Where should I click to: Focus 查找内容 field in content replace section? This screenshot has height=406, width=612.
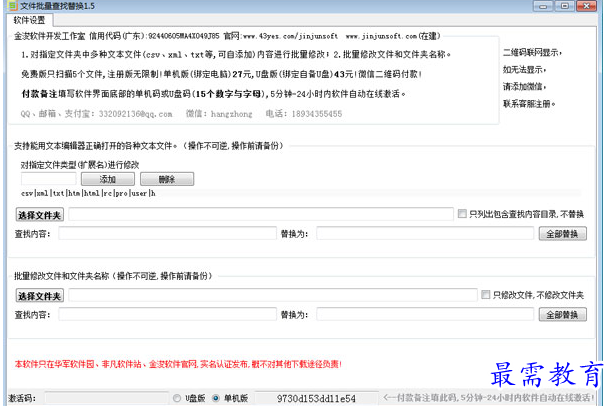pos(168,233)
